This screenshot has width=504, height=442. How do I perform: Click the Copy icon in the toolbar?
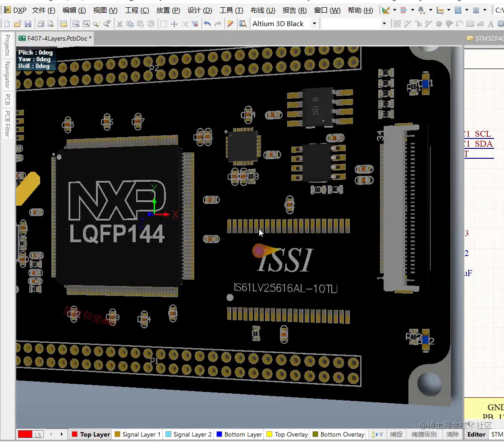click(130, 24)
